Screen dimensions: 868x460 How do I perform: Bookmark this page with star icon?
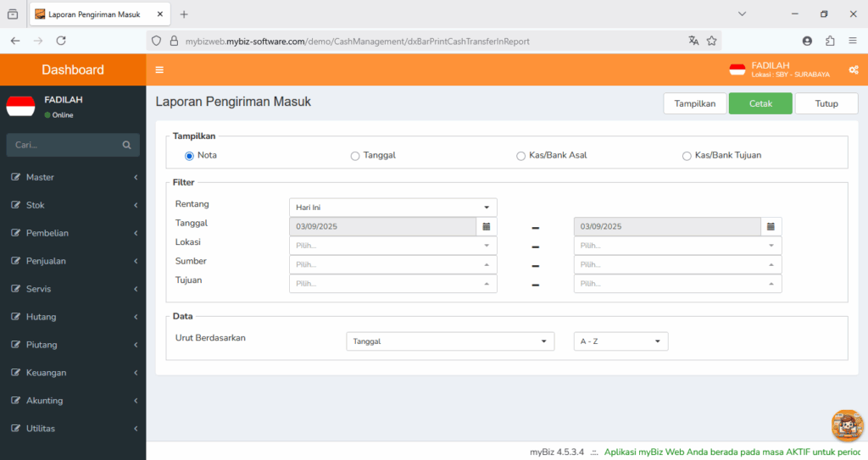[712, 41]
